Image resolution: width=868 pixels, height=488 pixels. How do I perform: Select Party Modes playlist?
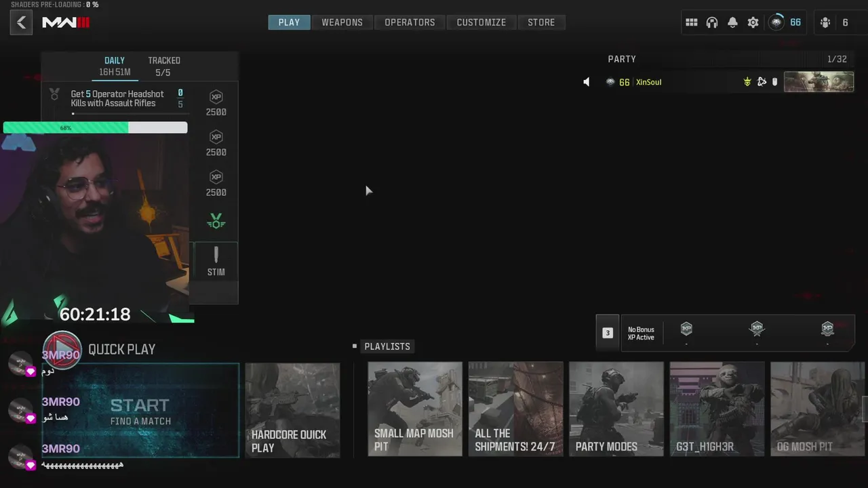[616, 409]
